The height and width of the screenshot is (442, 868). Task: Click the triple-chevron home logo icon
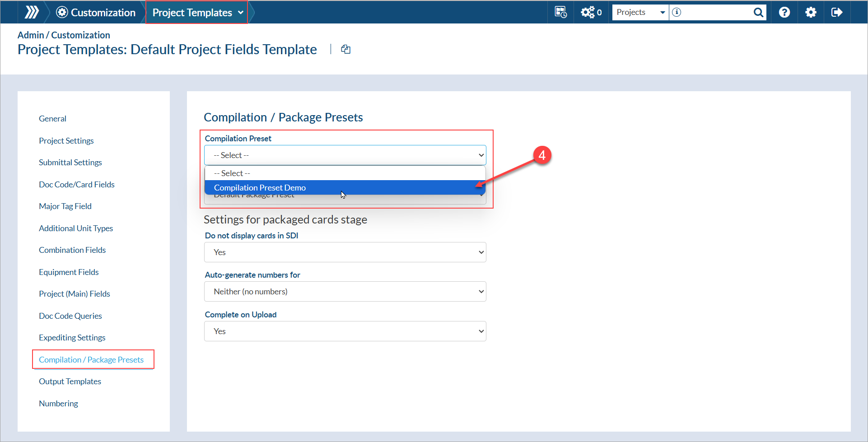tap(31, 12)
